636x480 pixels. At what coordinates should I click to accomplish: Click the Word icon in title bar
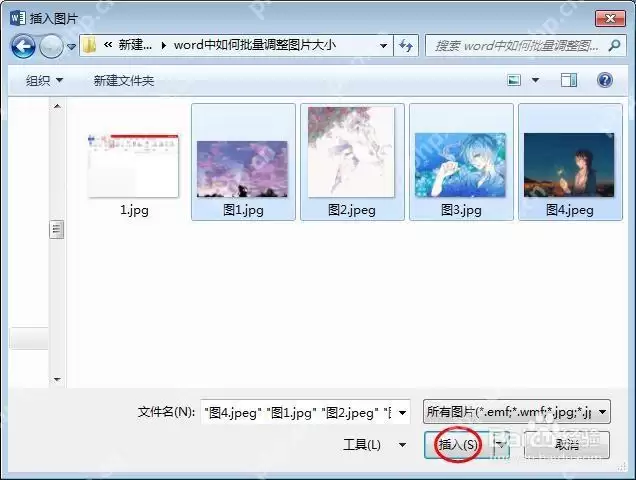coord(17,18)
